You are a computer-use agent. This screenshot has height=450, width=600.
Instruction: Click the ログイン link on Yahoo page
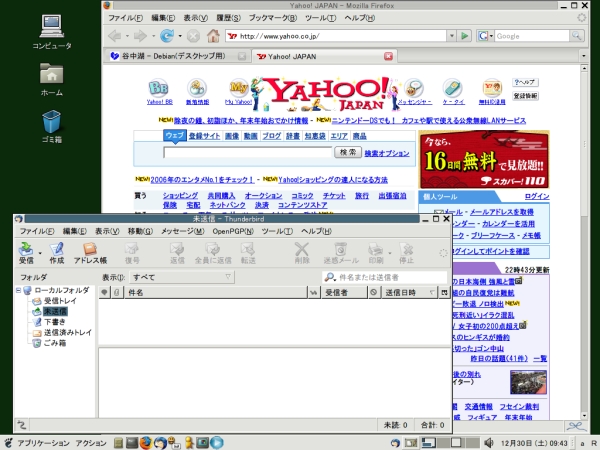pos(537,196)
